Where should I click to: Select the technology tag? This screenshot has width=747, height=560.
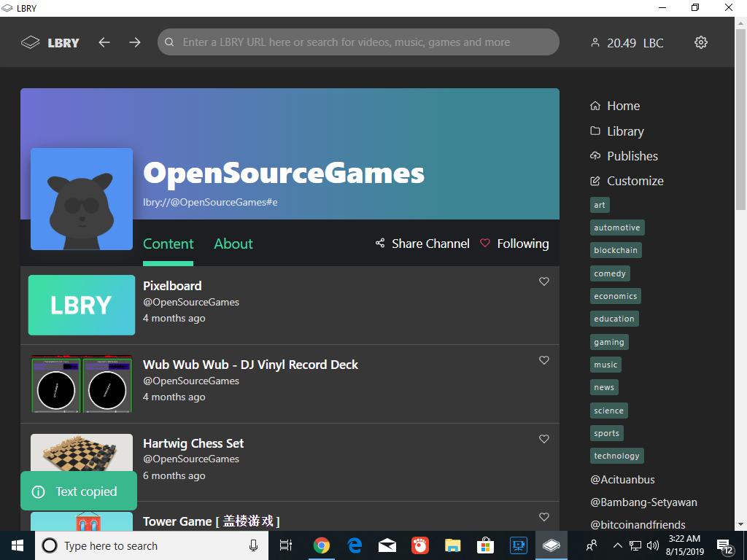pos(617,456)
